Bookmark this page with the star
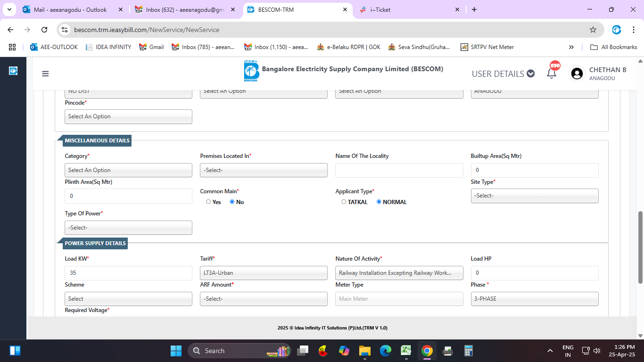The image size is (644, 362). click(x=593, y=30)
